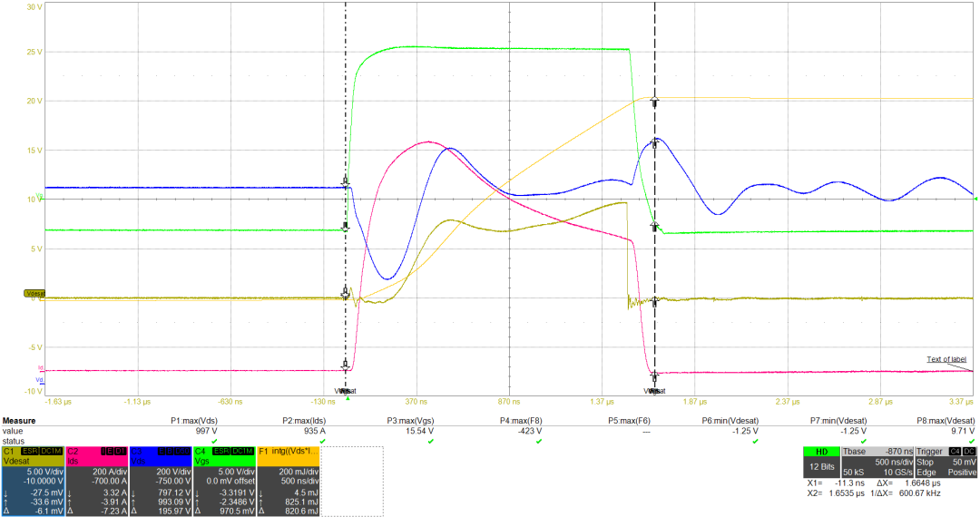Click the -423 V measurement value
980x517 pixels.
[528, 431]
